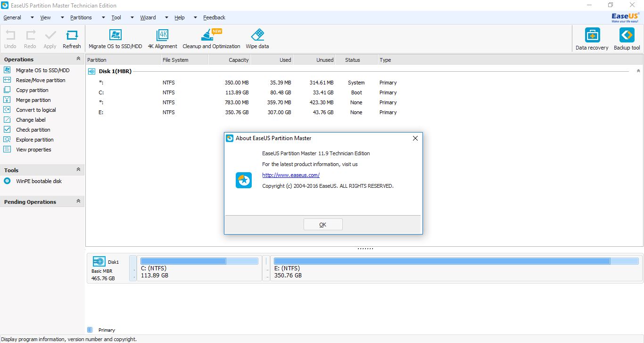The image size is (644, 343).
Task: Open the Help menu
Action: pos(180,17)
